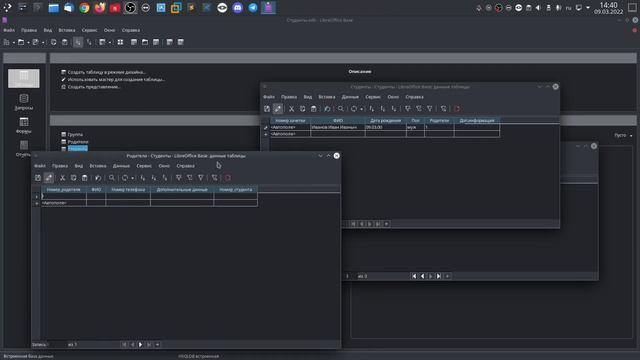Expand Save dropdown arrow in main toolbar
Image resolution: width=640 pixels, height=360 pixels.
click(x=43, y=42)
